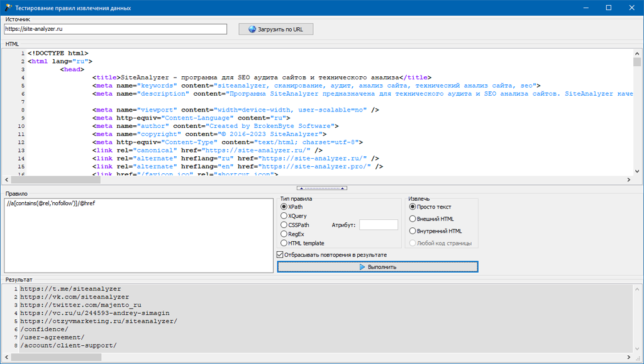Screen dimensions: 644x364
Task: Click the Атрибут input field
Action: pos(378,225)
